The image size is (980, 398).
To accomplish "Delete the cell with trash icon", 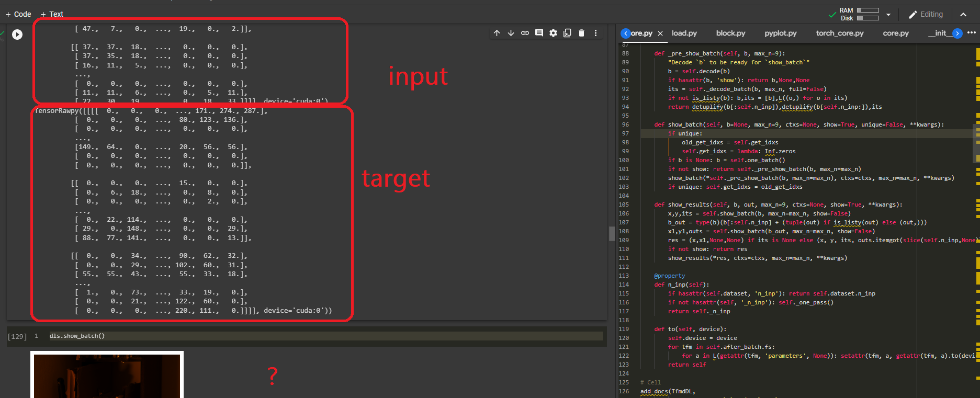I will click(581, 33).
